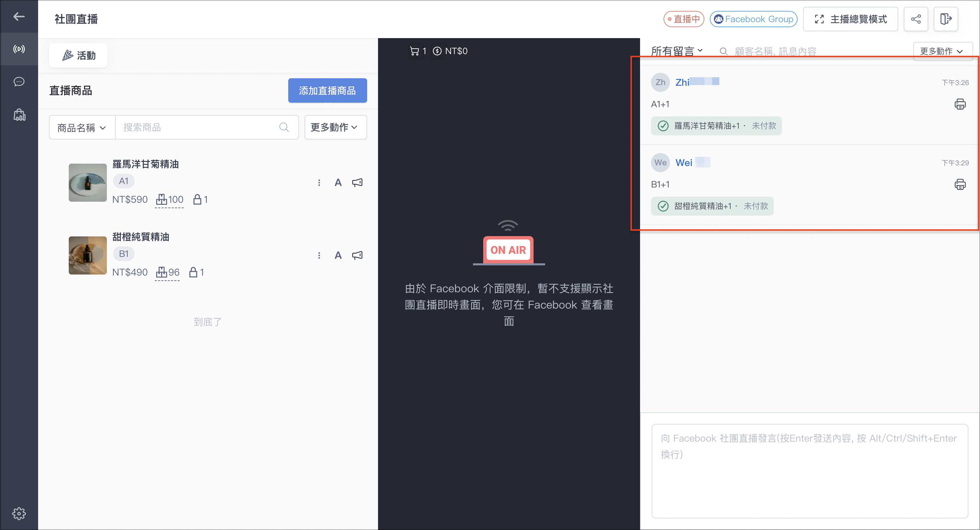Image resolution: width=980 pixels, height=530 pixels.
Task: Open the chat messages sidebar icon
Action: point(19,82)
